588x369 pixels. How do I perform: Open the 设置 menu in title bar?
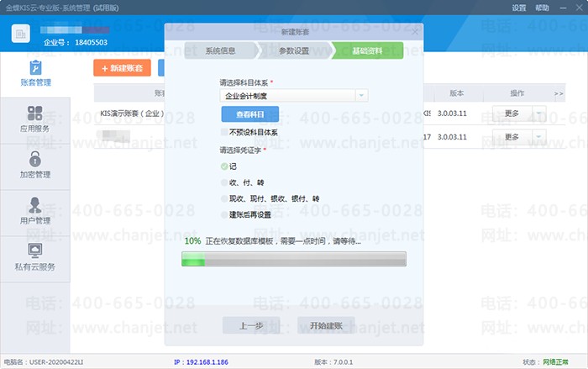(519, 8)
